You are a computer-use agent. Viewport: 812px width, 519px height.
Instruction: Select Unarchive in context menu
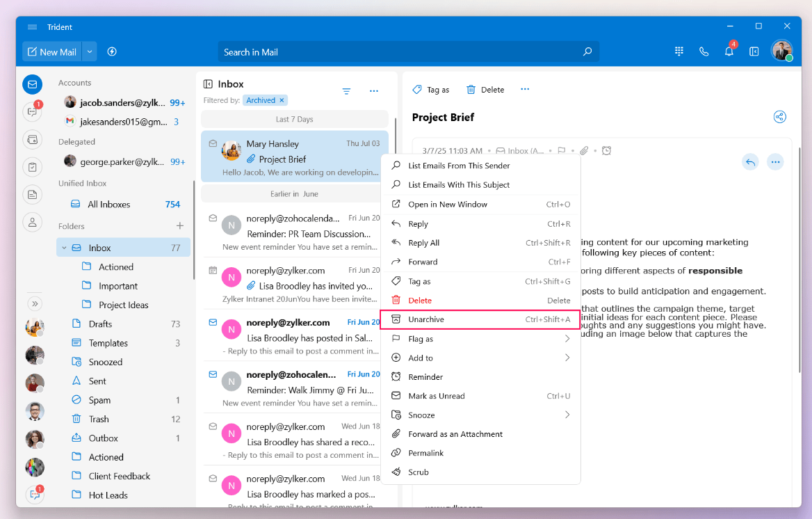(480, 320)
